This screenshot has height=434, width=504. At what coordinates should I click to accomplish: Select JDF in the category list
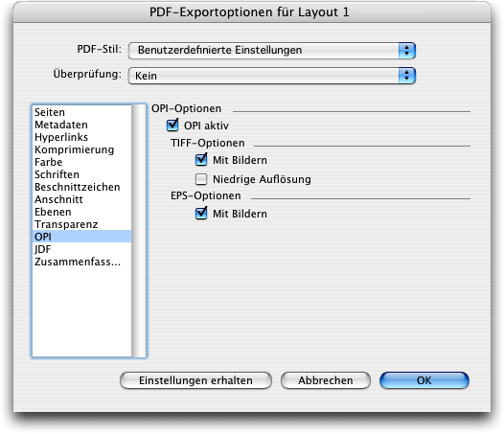pos(82,249)
